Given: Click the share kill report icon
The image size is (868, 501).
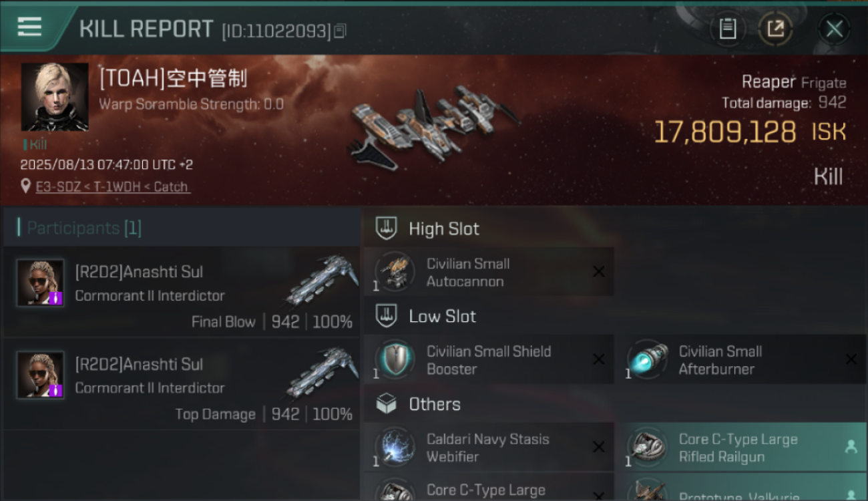Looking at the screenshot, I should (x=775, y=29).
